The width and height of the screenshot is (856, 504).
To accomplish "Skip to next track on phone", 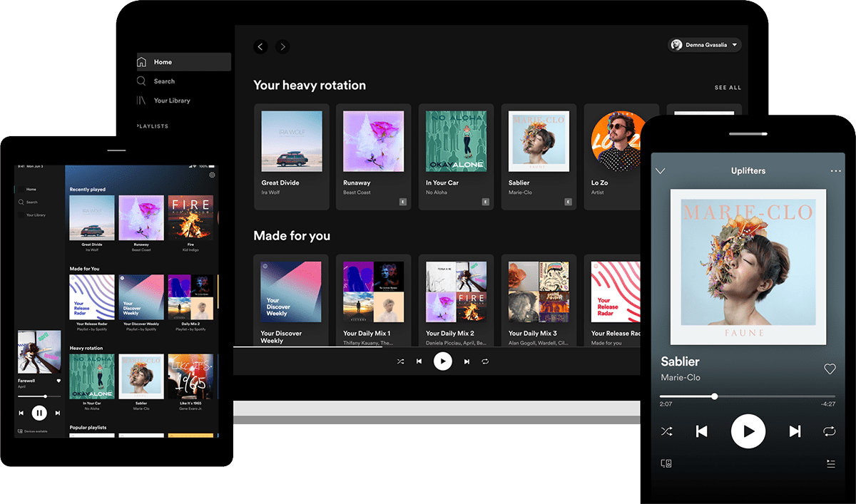I will pos(795,431).
